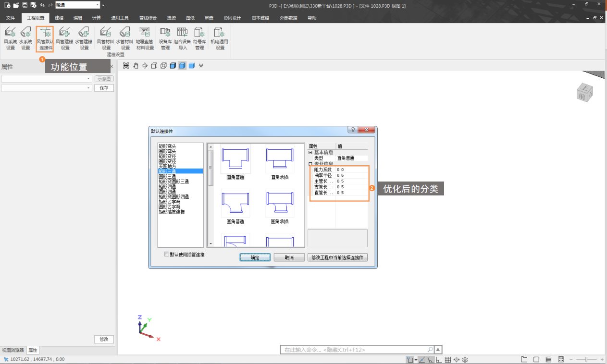Open the 管线综合 ribbon tab
607x364 pixels.
coord(148,18)
